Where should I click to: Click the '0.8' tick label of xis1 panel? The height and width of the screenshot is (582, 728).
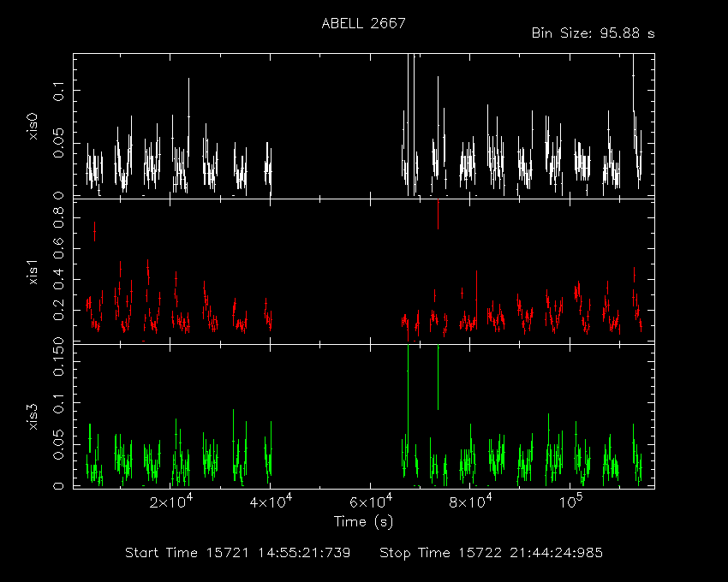58,217
